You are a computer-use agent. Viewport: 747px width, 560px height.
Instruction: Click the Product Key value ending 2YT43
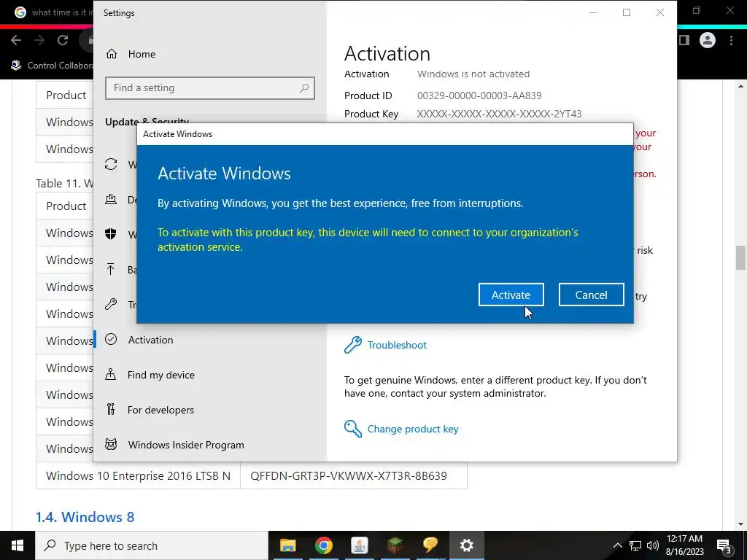pos(499,114)
